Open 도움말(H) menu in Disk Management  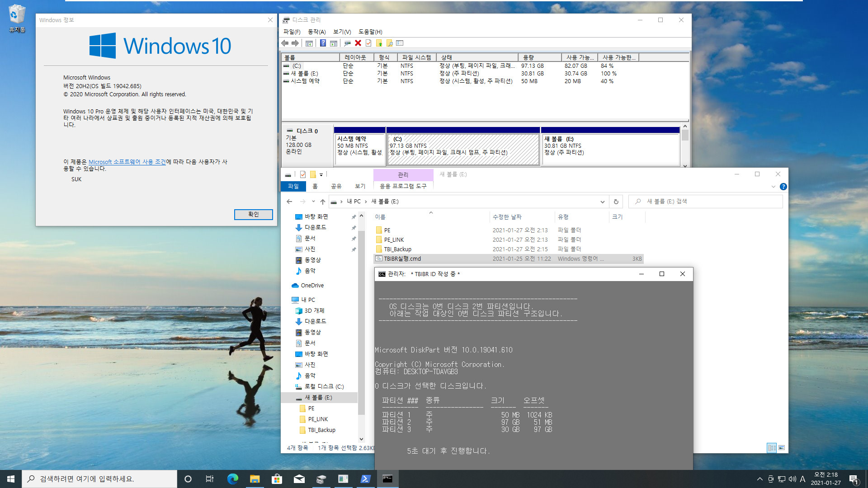pos(370,32)
